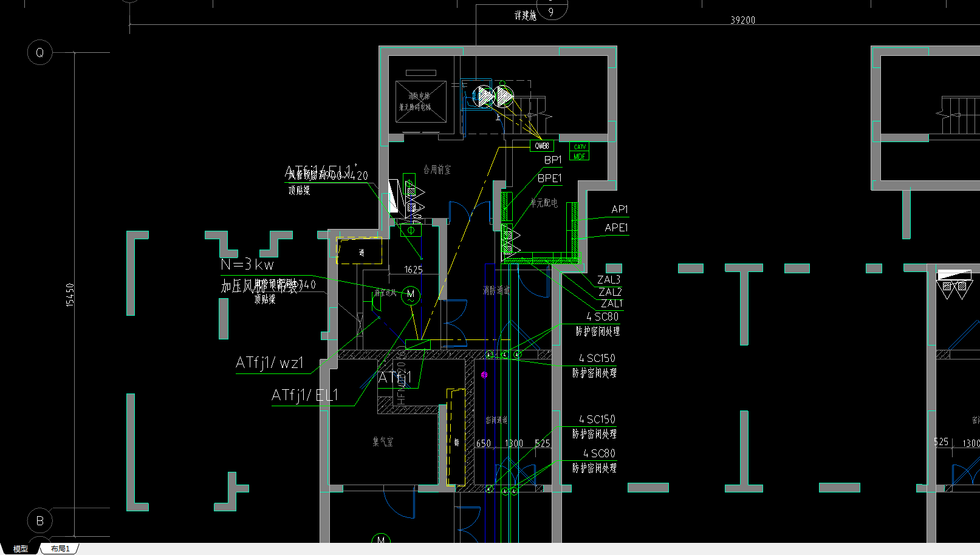
Task: Select the AP1 label
Action: click(x=620, y=209)
